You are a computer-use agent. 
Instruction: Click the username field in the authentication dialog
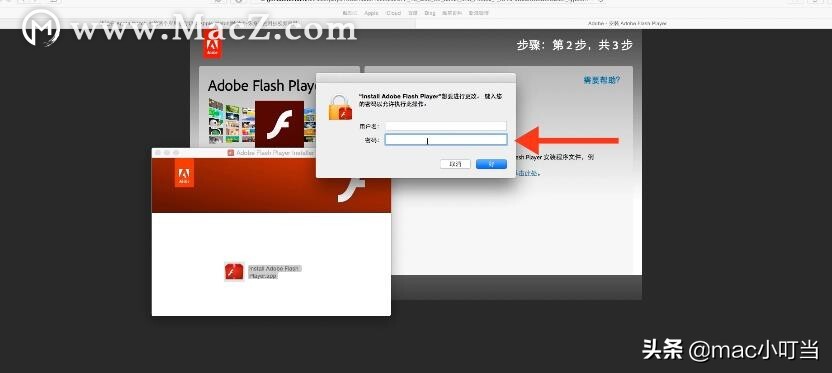(446, 126)
